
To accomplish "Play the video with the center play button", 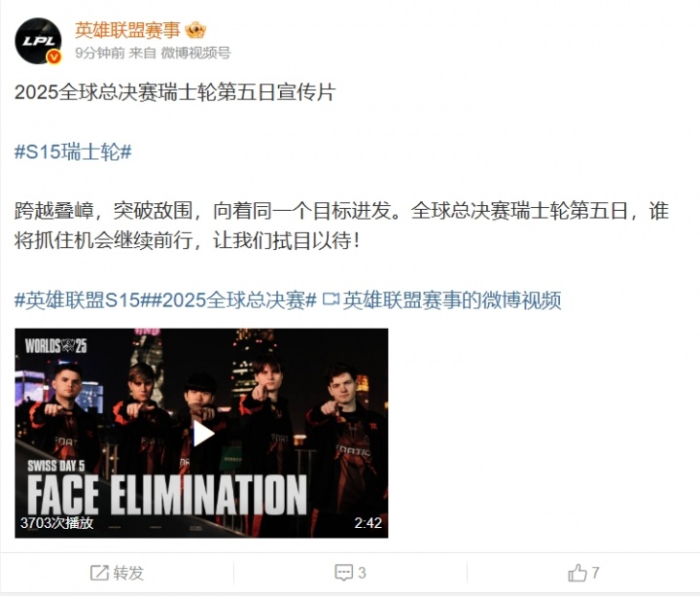I will coord(203,434).
